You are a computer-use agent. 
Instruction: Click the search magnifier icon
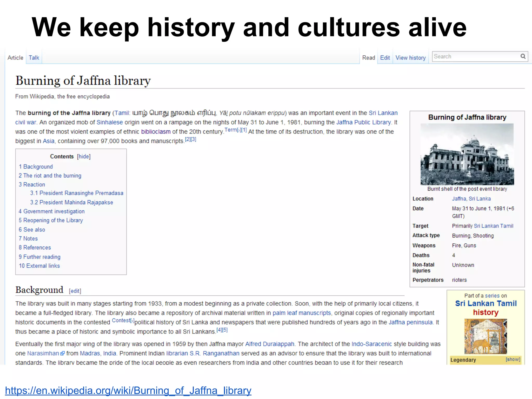click(523, 56)
